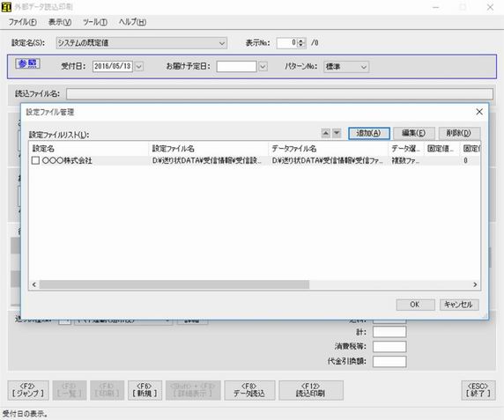Move selected setting down with down arrow
This screenshot has width=504, height=420.
337,133
